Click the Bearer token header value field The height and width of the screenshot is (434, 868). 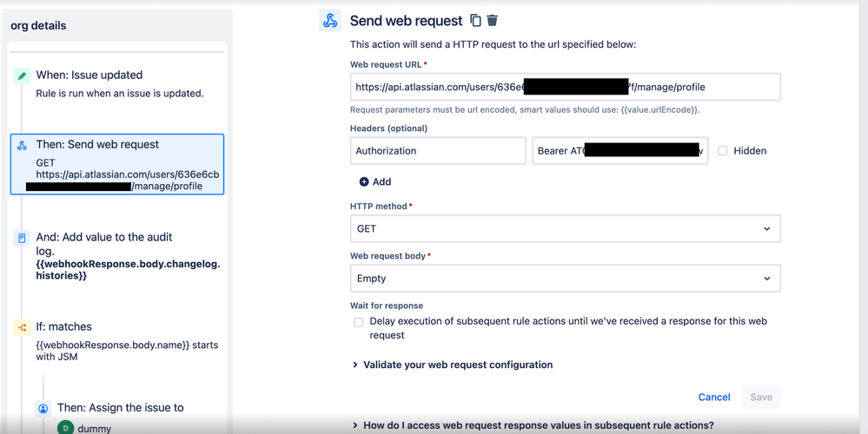click(620, 151)
